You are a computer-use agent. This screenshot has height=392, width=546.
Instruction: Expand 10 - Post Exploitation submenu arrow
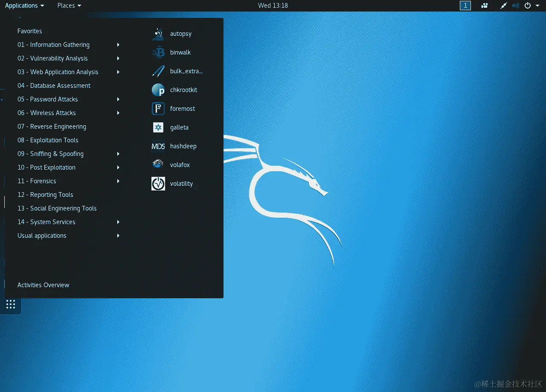point(118,167)
